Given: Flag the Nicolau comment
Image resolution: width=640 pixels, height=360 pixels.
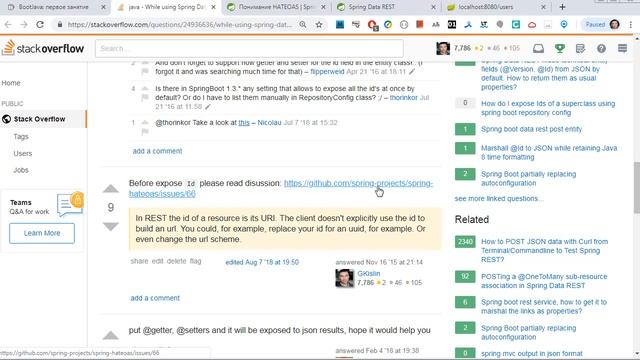Looking at the screenshot, I should tap(145, 131).
